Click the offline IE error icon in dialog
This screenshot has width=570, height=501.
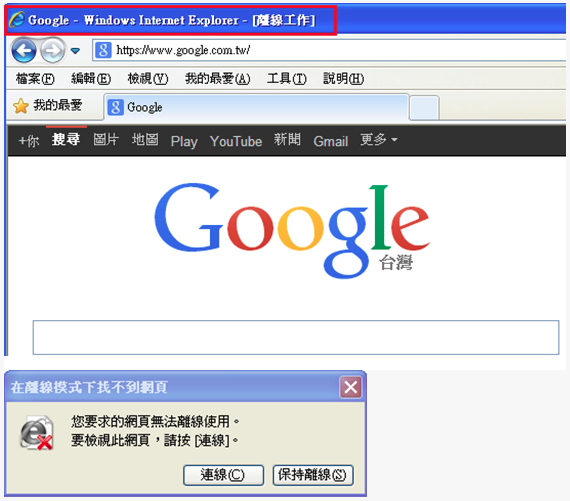tap(36, 433)
